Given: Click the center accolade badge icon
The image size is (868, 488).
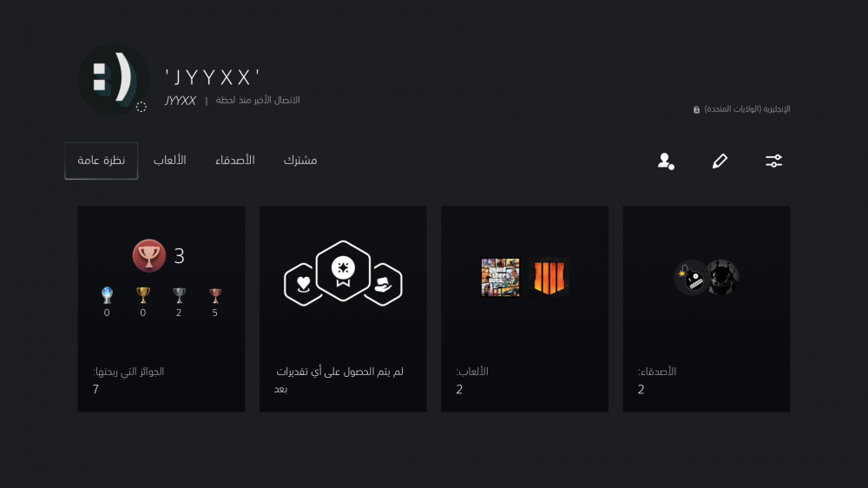Looking at the screenshot, I should [343, 271].
